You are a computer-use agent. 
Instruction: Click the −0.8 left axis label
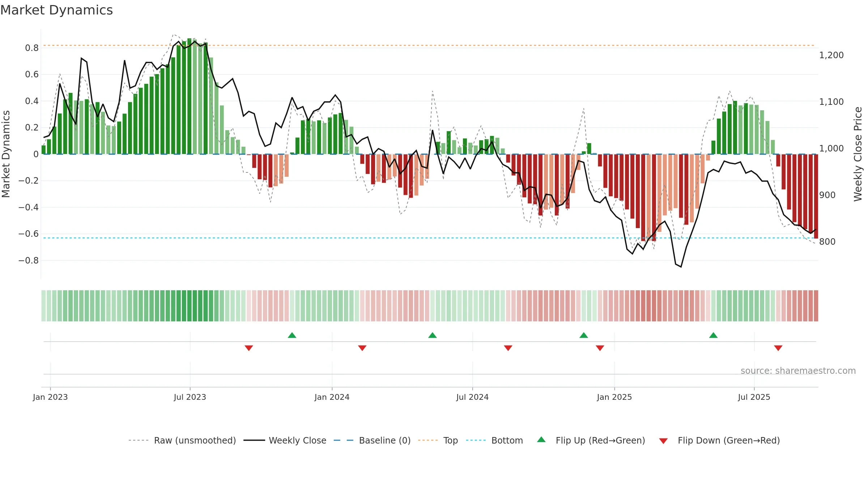[29, 260]
